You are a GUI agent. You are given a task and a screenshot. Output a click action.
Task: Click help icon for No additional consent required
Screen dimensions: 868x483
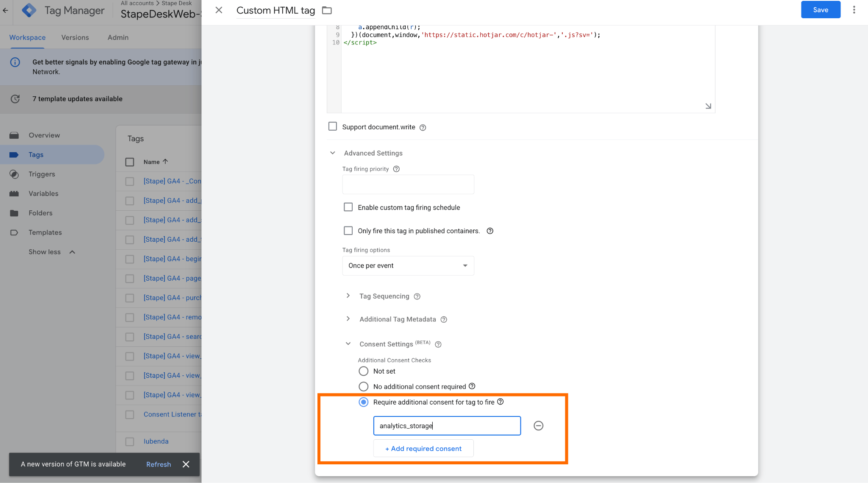(472, 386)
